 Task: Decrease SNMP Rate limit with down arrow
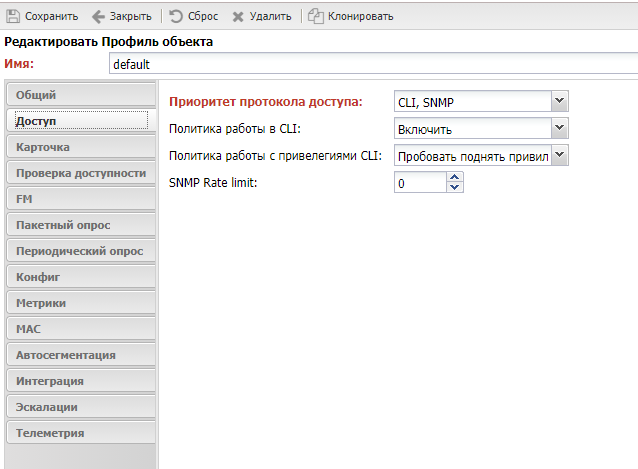click(455, 187)
